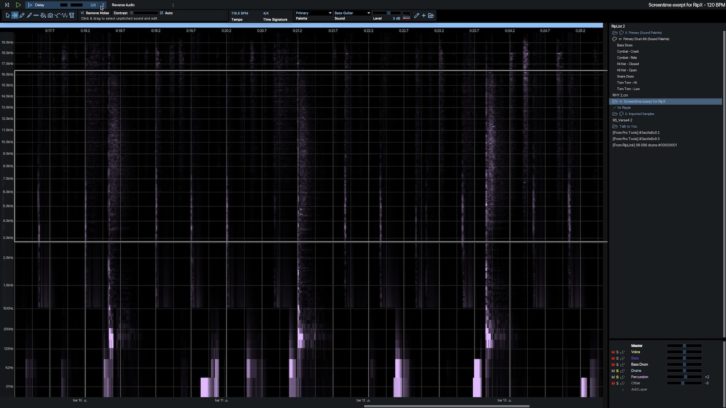726x408 pixels.
Task: Select Cymbal - Ride in the palette list
Action: (627, 58)
